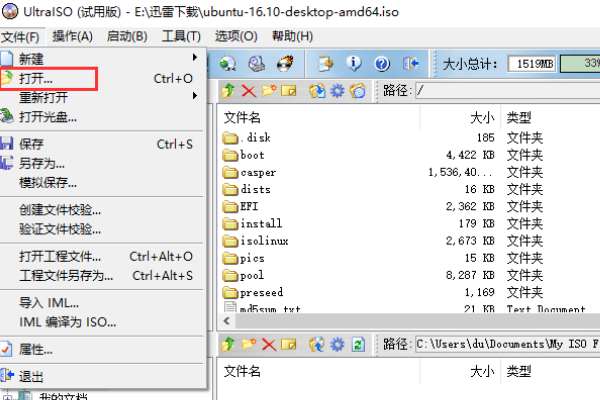This screenshot has height=400, width=600.
Task: Select 验证文件校验... menu entry
Action: point(102,229)
